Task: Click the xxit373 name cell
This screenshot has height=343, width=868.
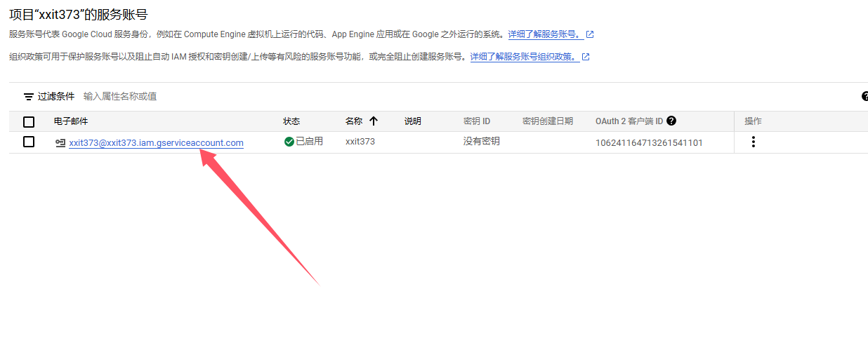Action: click(x=360, y=142)
